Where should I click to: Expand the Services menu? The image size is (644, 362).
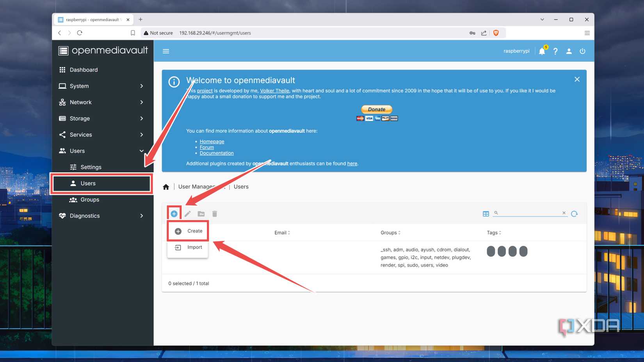click(103, 135)
